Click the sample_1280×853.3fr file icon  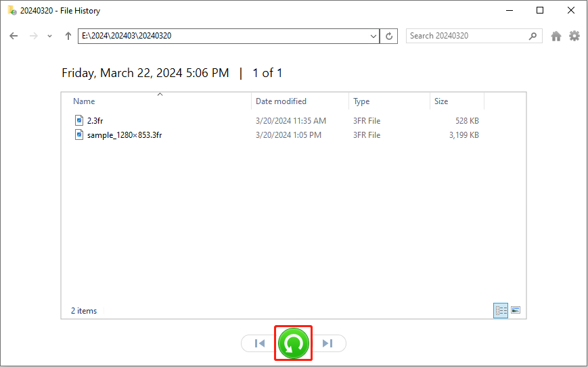78,134
